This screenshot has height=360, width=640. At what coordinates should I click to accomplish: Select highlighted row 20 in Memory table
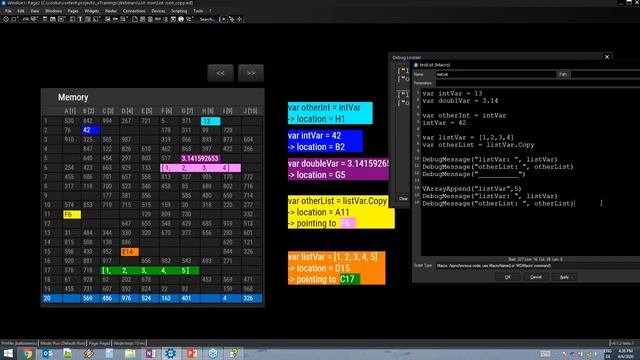(x=152, y=298)
